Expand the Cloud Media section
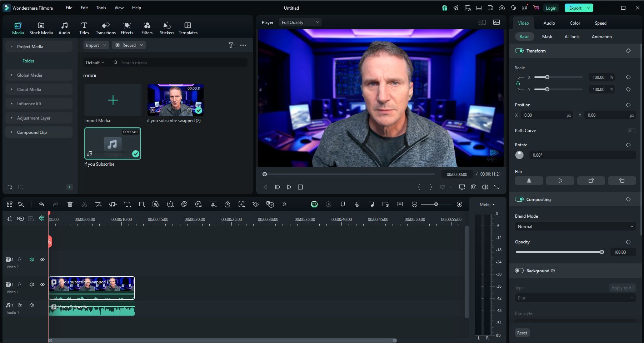Screen dimensions: 644x343 [39, 89]
